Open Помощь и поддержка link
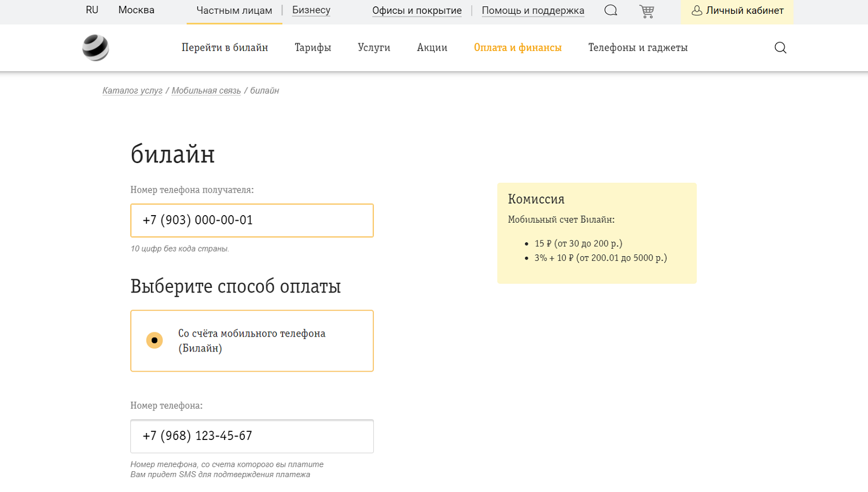Viewport: 868px width, 492px height. click(x=532, y=10)
